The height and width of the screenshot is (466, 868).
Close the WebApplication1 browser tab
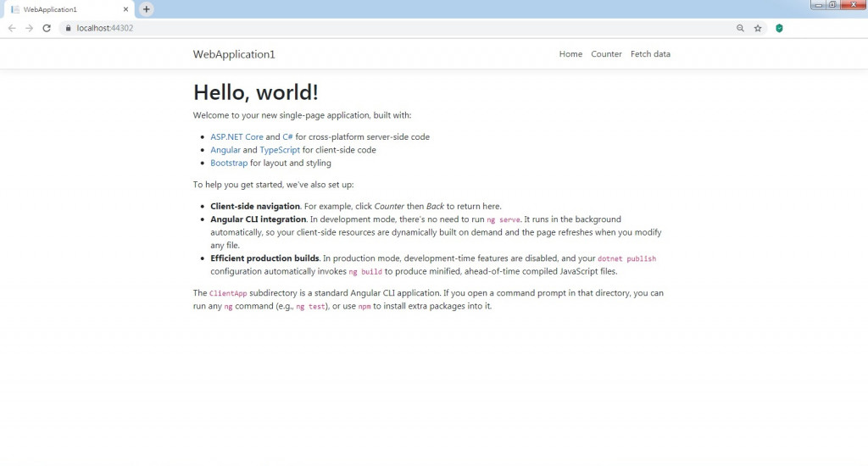125,9
